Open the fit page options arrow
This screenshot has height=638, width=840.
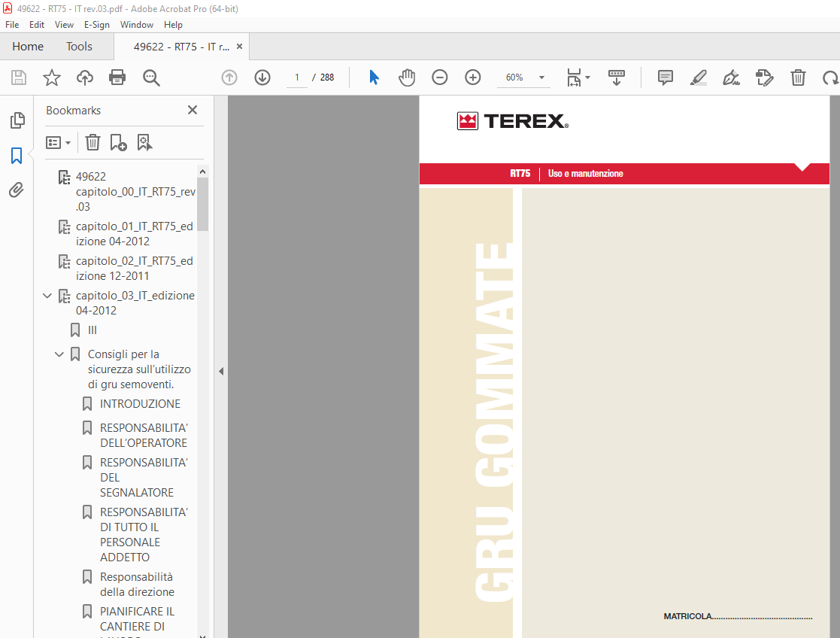pos(587,77)
